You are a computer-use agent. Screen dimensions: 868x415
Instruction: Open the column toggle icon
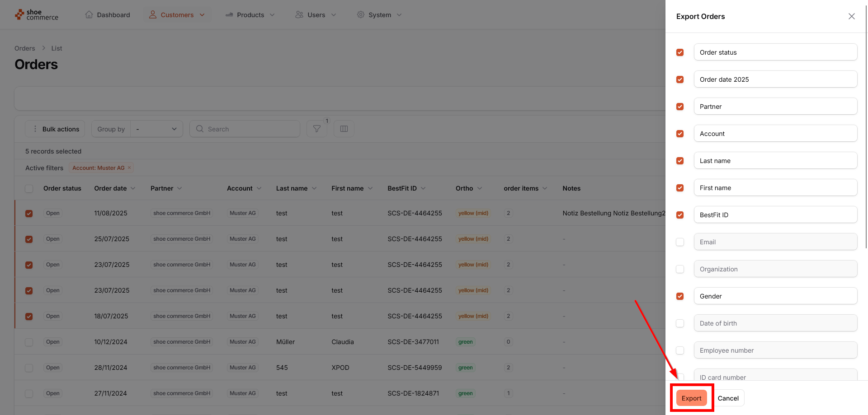pos(344,129)
